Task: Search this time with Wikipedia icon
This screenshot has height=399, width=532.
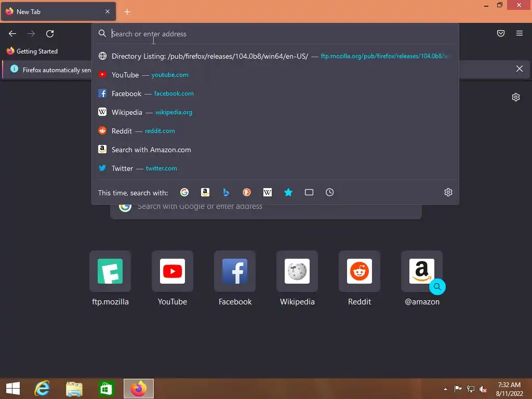Action: click(268, 192)
